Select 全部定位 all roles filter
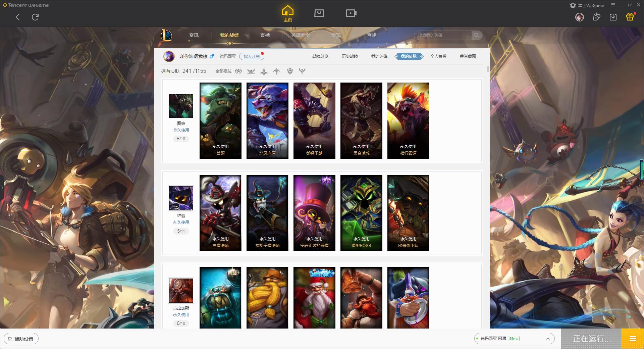 [x=223, y=71]
